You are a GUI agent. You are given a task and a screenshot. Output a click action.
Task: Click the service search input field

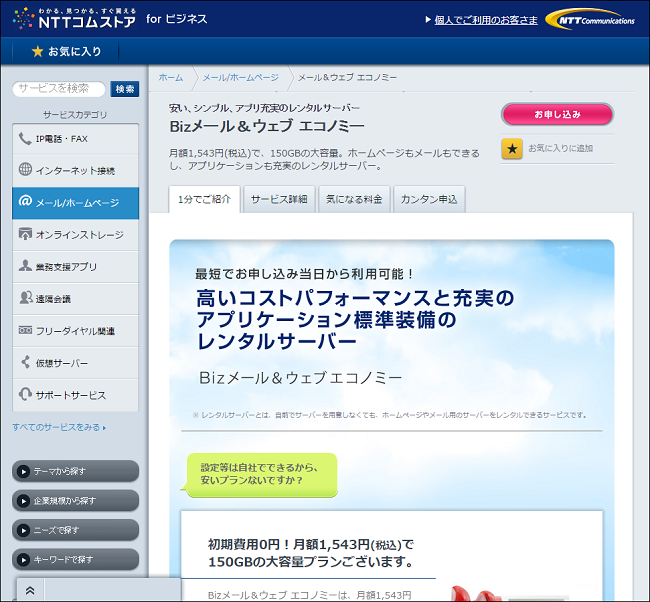coord(59,89)
